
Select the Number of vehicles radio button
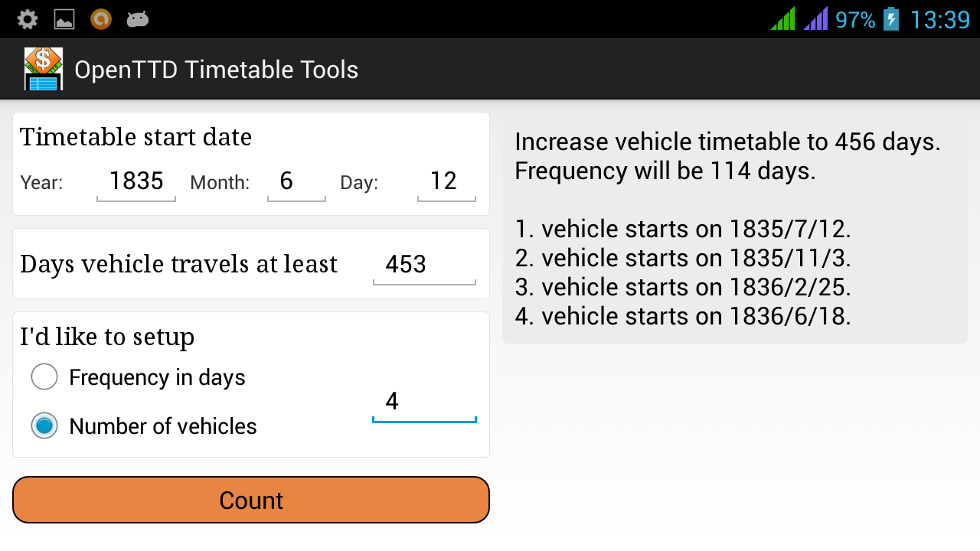(44, 425)
